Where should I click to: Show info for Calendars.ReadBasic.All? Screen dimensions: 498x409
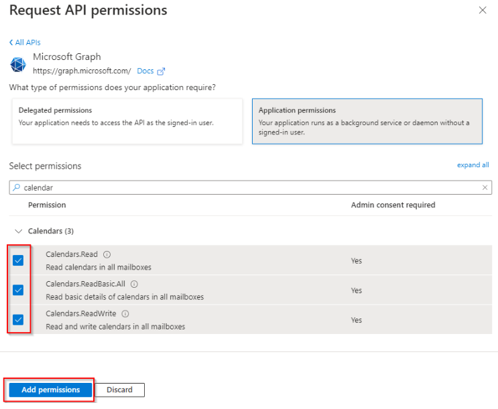[x=134, y=284]
